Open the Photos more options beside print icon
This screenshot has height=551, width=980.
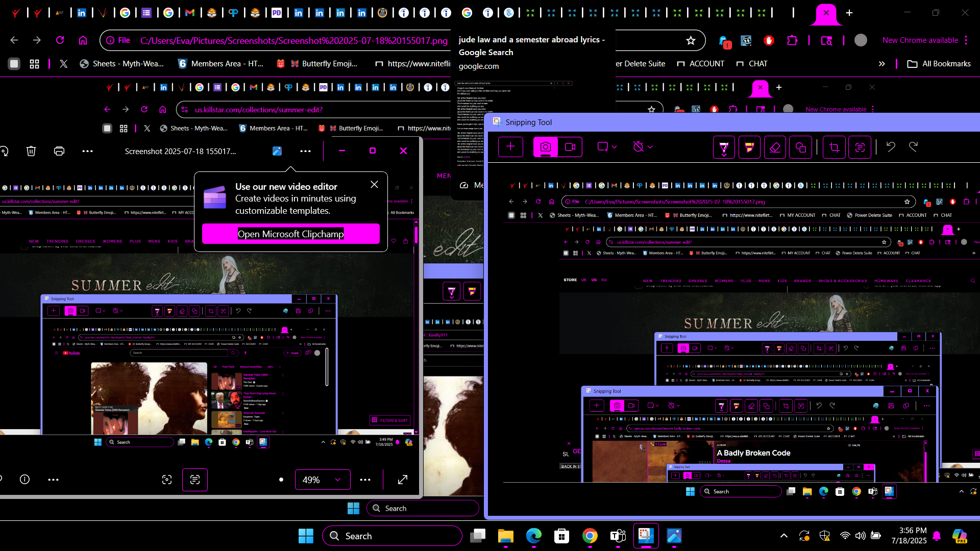click(x=87, y=151)
